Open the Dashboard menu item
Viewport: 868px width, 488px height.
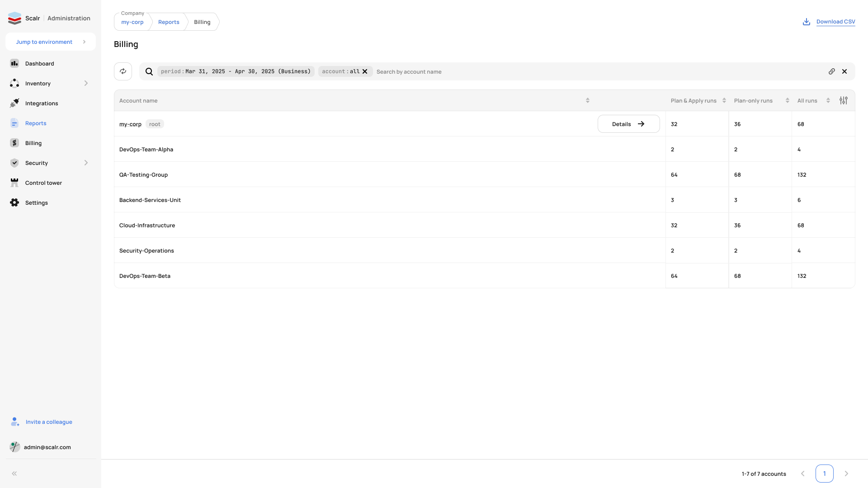point(40,64)
